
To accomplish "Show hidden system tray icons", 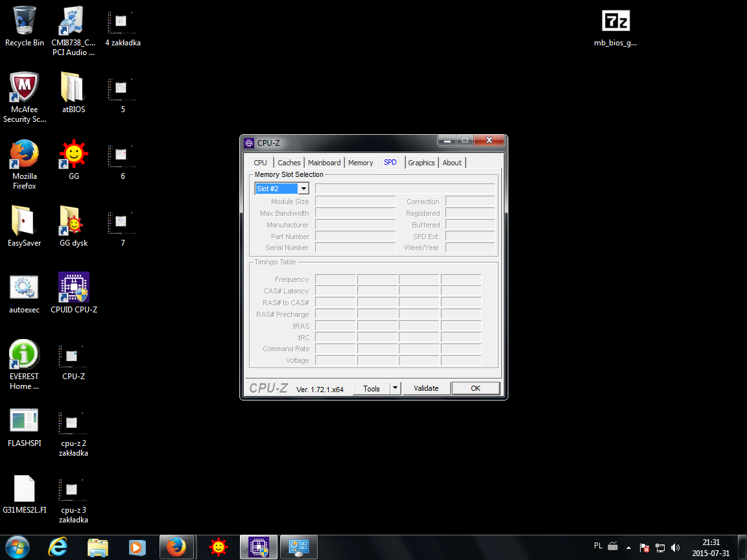I will [628, 548].
